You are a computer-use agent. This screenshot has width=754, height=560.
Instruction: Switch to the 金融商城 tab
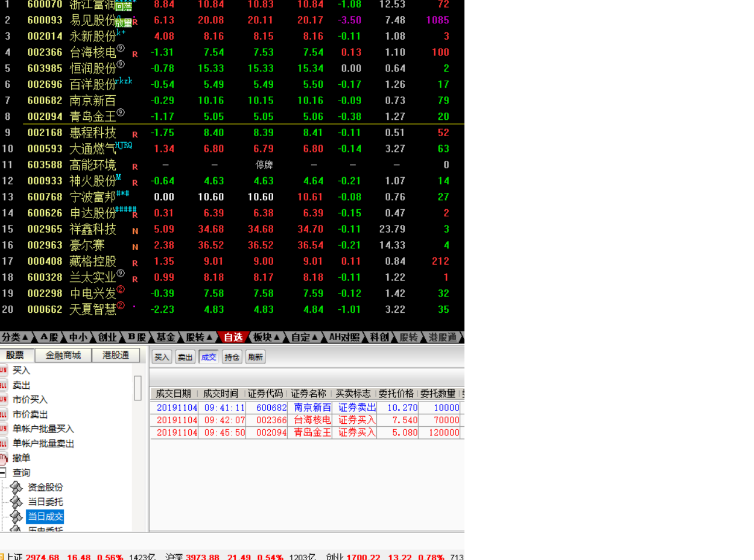tap(63, 355)
